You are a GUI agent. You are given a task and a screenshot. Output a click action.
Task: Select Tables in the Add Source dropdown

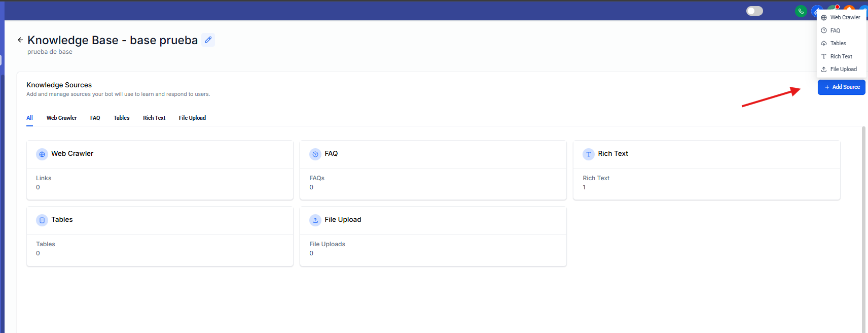point(838,43)
